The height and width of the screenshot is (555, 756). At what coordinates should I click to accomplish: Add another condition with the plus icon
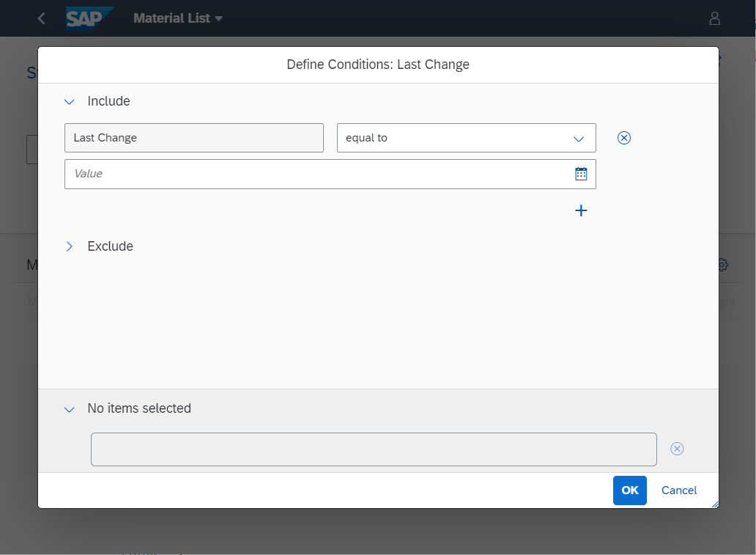pyautogui.click(x=581, y=210)
